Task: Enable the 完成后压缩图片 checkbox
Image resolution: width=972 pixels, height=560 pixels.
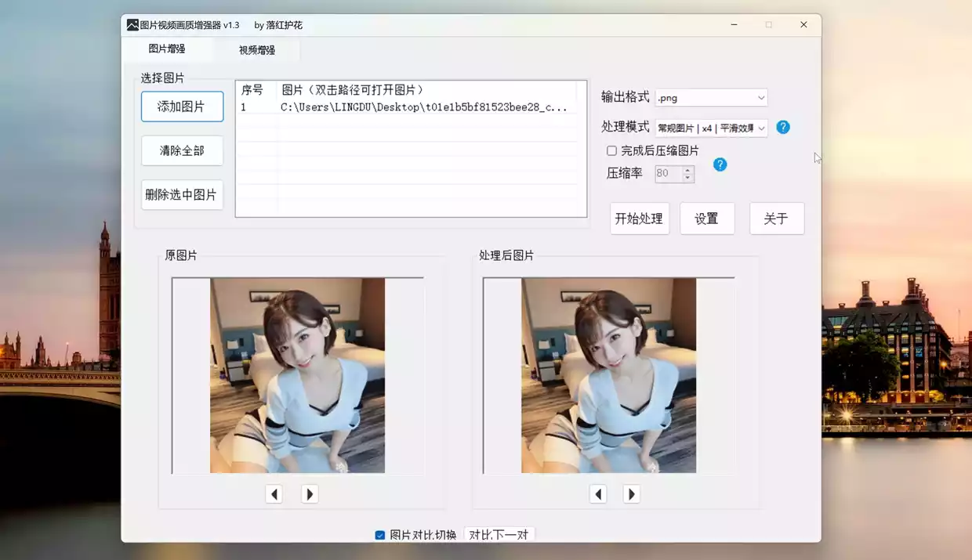Action: coord(611,150)
